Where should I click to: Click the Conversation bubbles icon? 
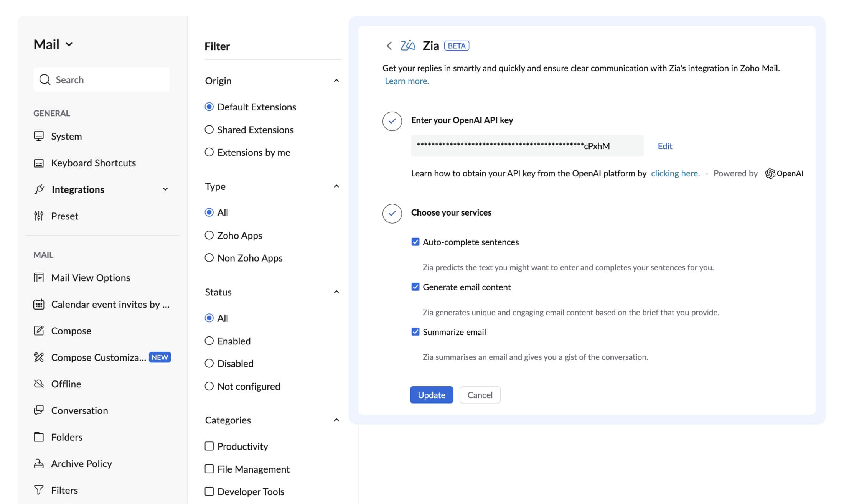(39, 410)
